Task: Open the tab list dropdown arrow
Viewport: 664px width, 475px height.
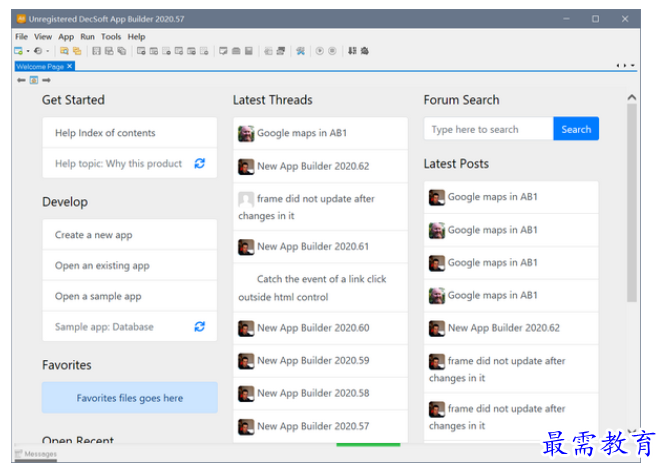Action: tap(633, 65)
